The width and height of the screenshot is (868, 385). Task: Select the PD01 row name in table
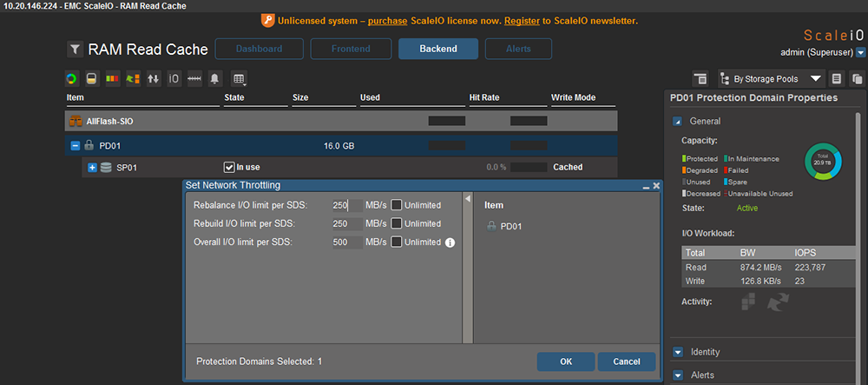point(109,146)
